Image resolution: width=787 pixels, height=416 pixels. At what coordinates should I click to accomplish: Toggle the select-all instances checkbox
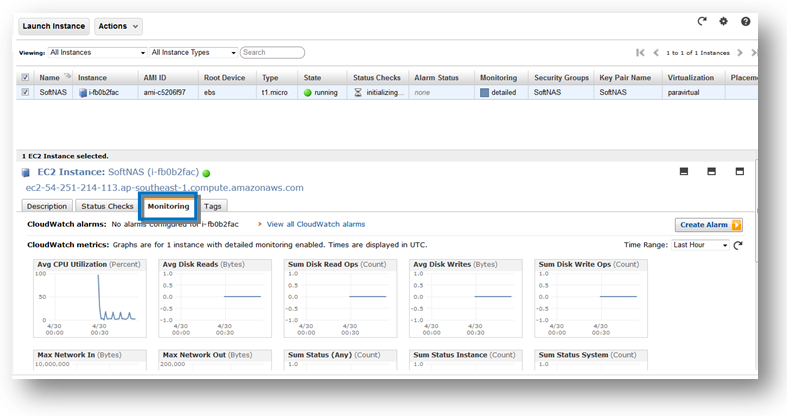point(25,77)
